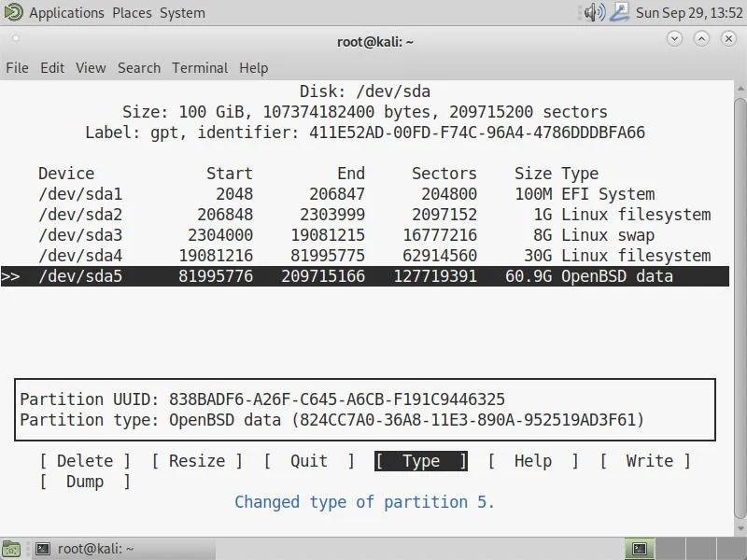This screenshot has height=560, width=747.
Task: Select the terminal icon in taskbar entry
Action: pyautogui.click(x=42, y=549)
